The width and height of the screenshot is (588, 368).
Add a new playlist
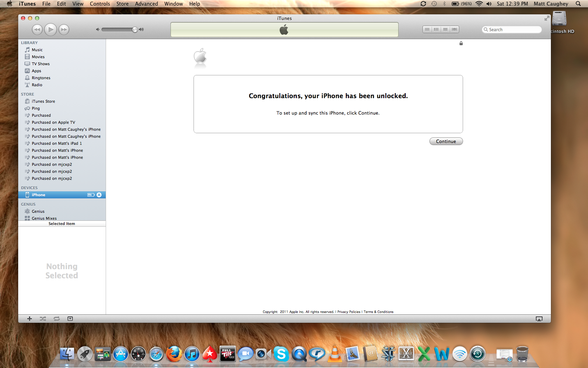[29, 319]
